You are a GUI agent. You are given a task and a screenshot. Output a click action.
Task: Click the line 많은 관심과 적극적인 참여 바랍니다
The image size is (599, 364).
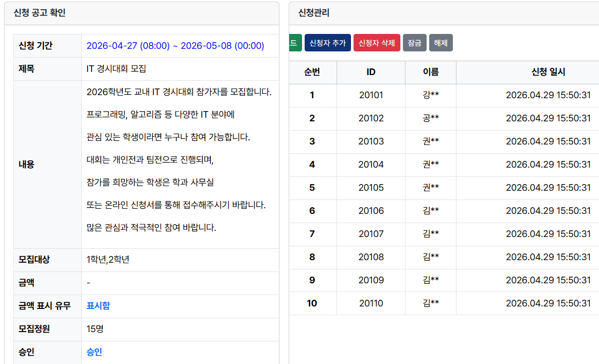click(151, 228)
